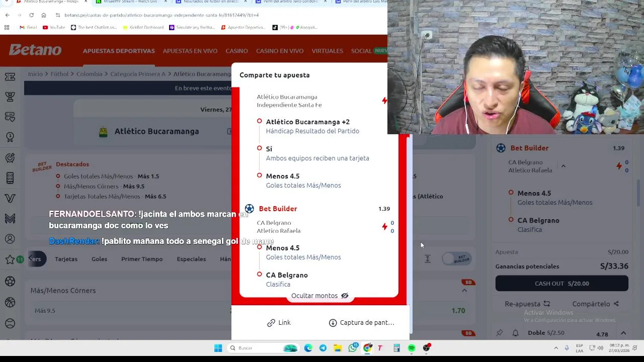Switch to Resultados de futbol browser tab
This screenshot has width=644, height=362.
pos(211,2)
